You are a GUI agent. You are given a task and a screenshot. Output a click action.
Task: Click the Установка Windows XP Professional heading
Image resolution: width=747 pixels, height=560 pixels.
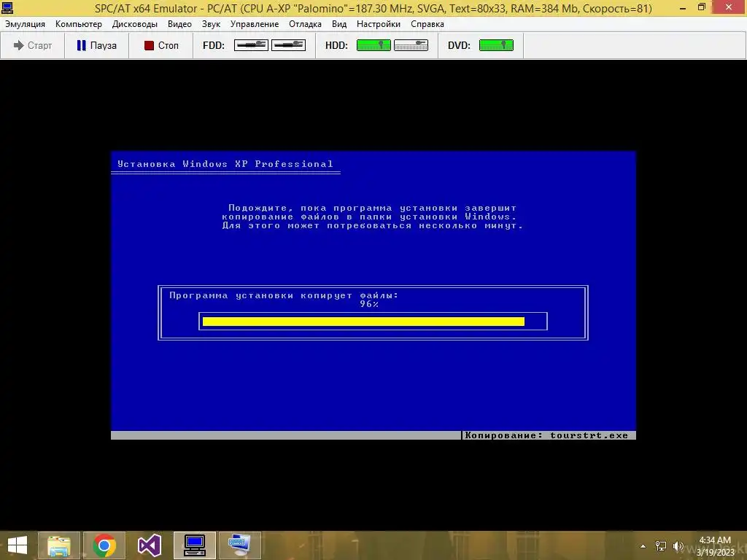(225, 164)
